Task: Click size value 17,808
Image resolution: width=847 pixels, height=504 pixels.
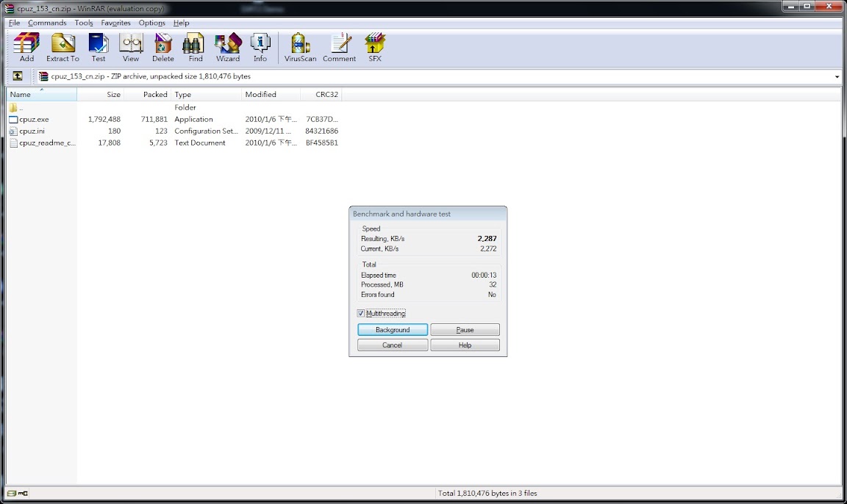Action: point(109,143)
